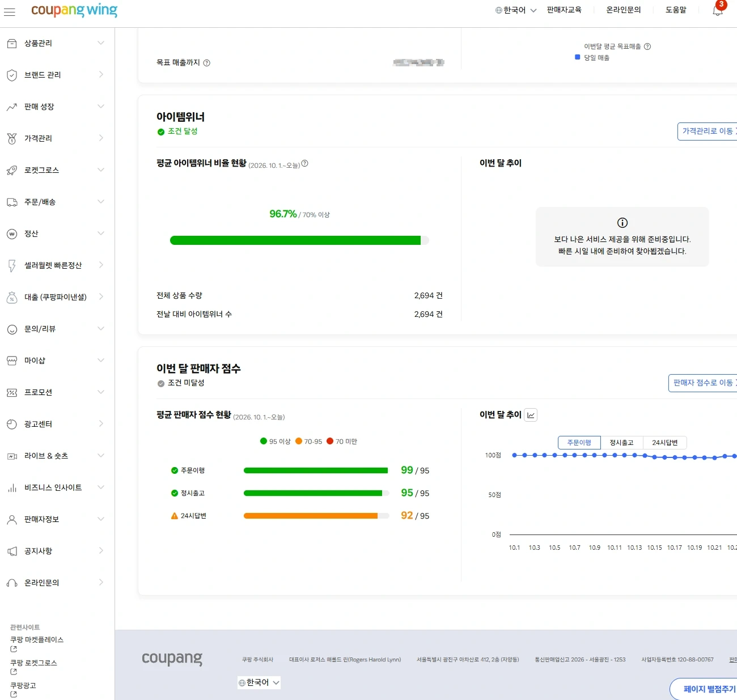Open the 쿠팡 마켓플레이스 related site link
The image size is (737, 700).
tap(37, 640)
